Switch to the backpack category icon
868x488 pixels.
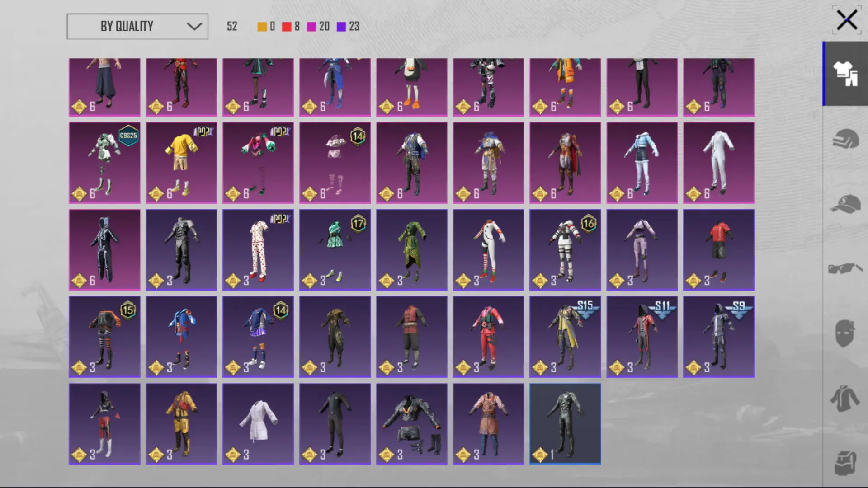[x=845, y=463]
